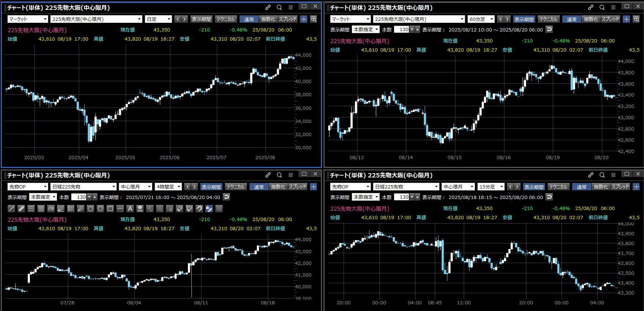Toggle テクニカル in the 4時間足 chart
Screen dimensions: 644x311
tap(235, 187)
